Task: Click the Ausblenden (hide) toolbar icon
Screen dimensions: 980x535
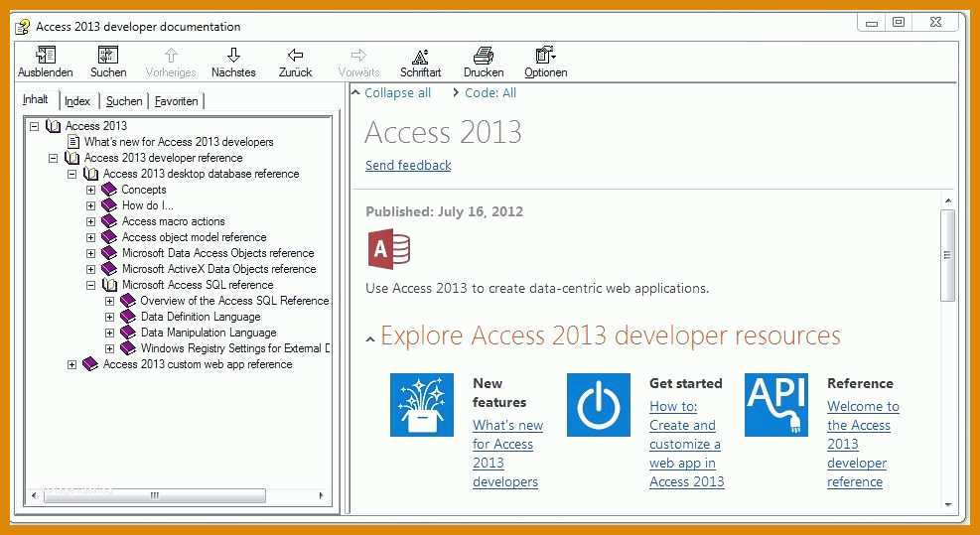Action: pyautogui.click(x=46, y=55)
